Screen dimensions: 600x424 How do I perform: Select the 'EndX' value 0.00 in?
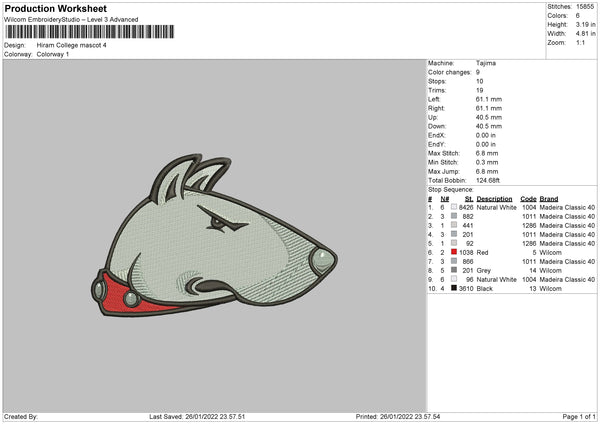pos(486,135)
